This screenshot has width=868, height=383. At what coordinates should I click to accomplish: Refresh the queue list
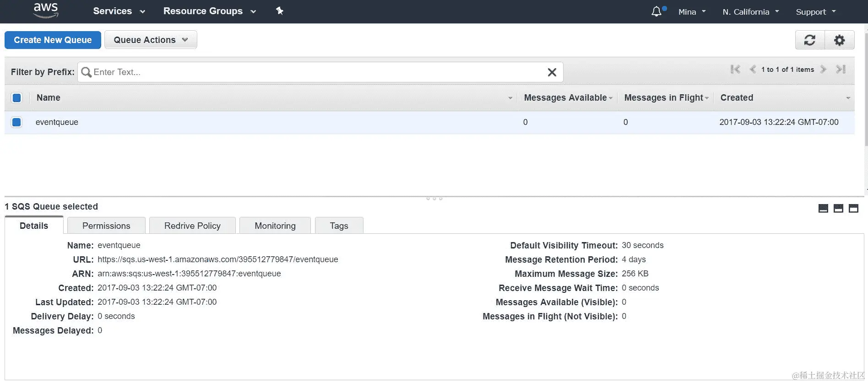pyautogui.click(x=810, y=40)
